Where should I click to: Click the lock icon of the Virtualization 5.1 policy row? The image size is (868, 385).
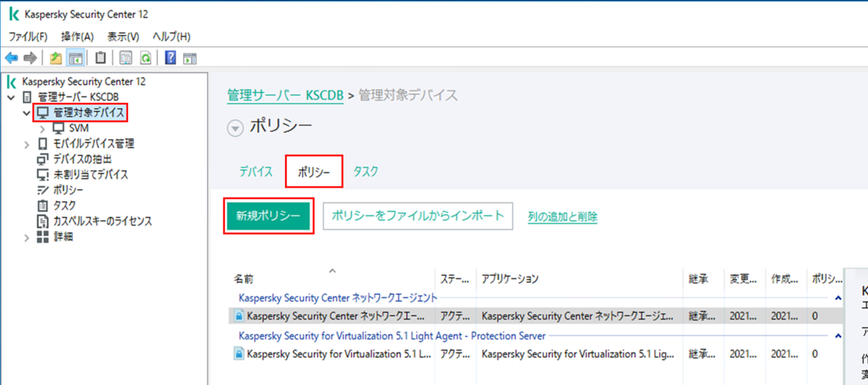click(x=239, y=354)
